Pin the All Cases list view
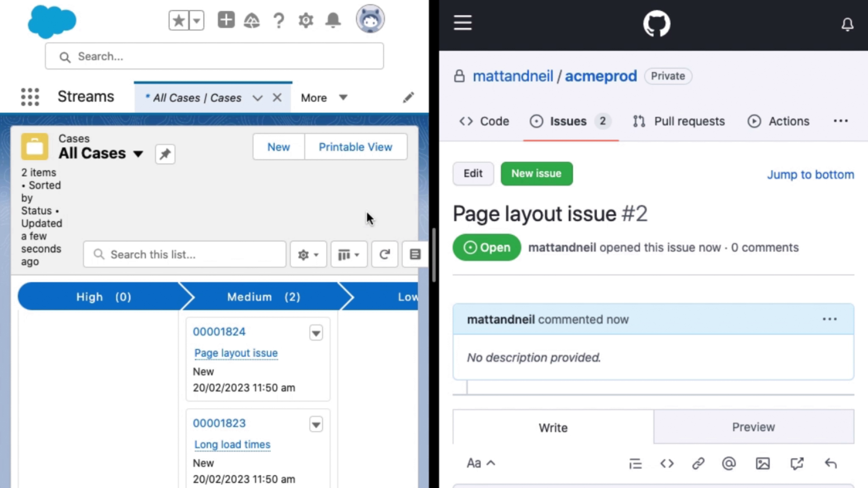 pos(165,154)
